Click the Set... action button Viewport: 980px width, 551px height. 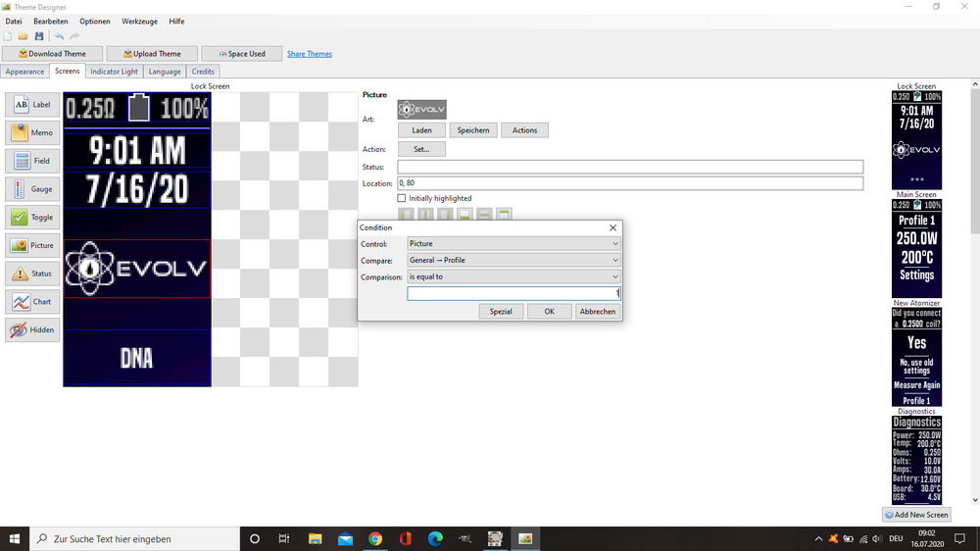(x=421, y=149)
